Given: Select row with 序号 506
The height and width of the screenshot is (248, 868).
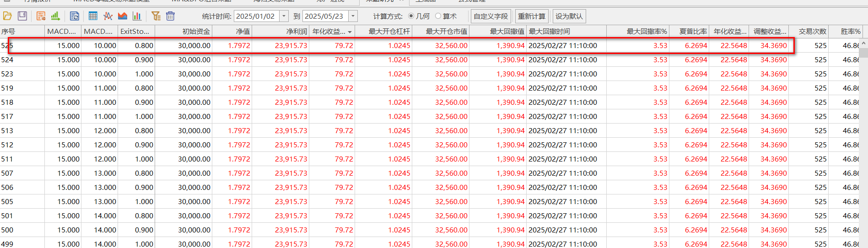Looking at the screenshot, I should click(x=430, y=188).
